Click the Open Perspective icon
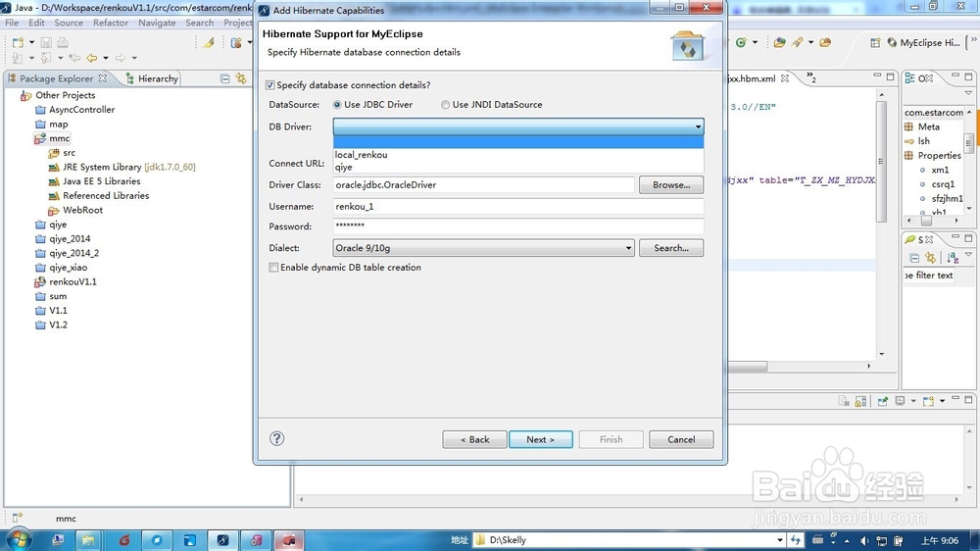 pyautogui.click(x=875, y=42)
